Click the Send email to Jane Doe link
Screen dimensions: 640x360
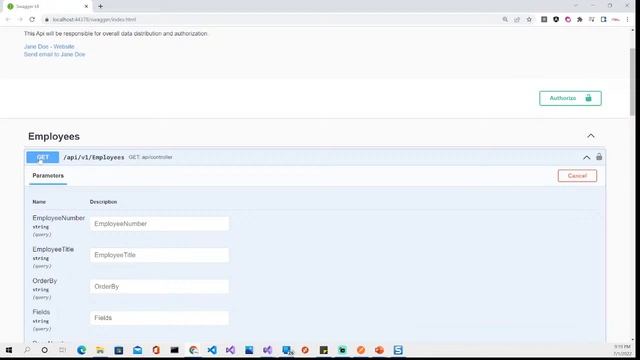(54, 54)
